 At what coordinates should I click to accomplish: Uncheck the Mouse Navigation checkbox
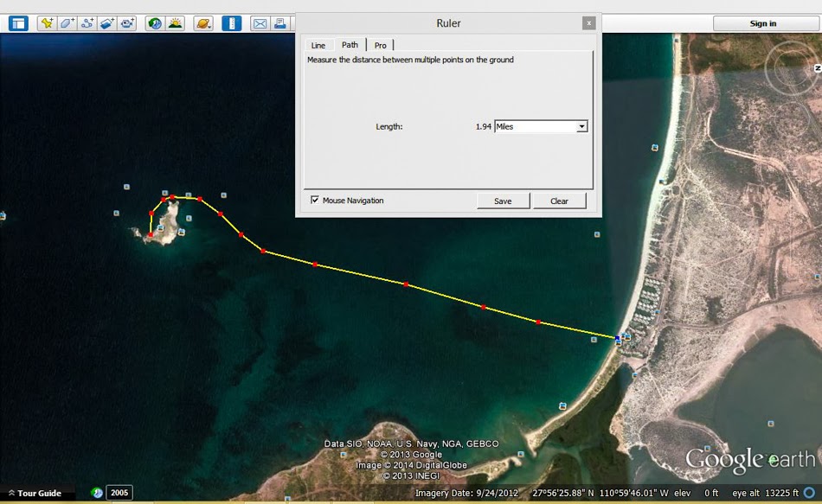315,201
